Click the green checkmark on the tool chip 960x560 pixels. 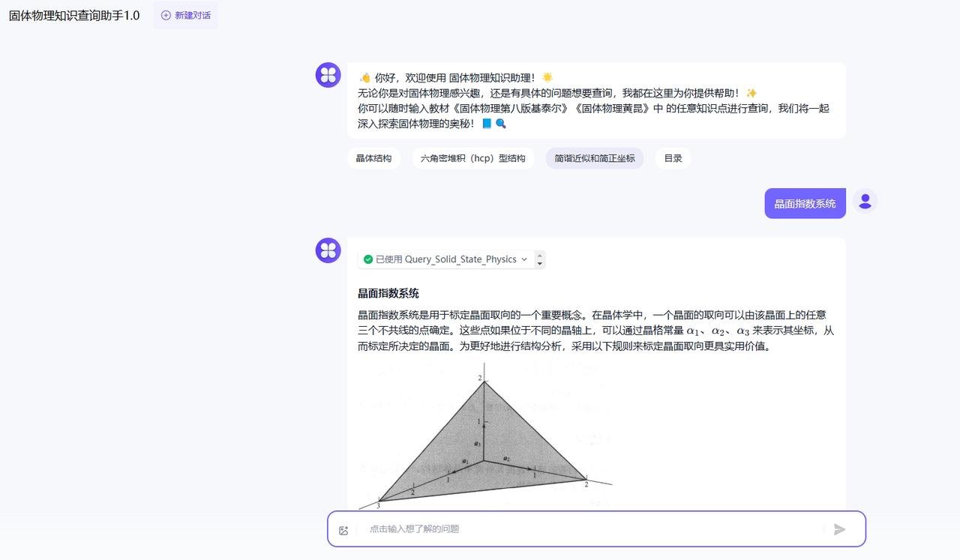(368, 259)
